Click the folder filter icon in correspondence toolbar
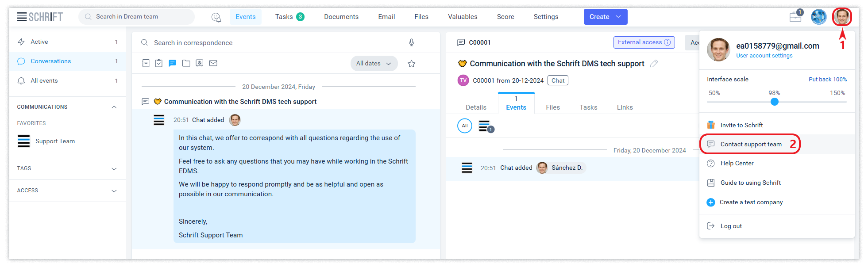868x267 pixels. [x=186, y=63]
